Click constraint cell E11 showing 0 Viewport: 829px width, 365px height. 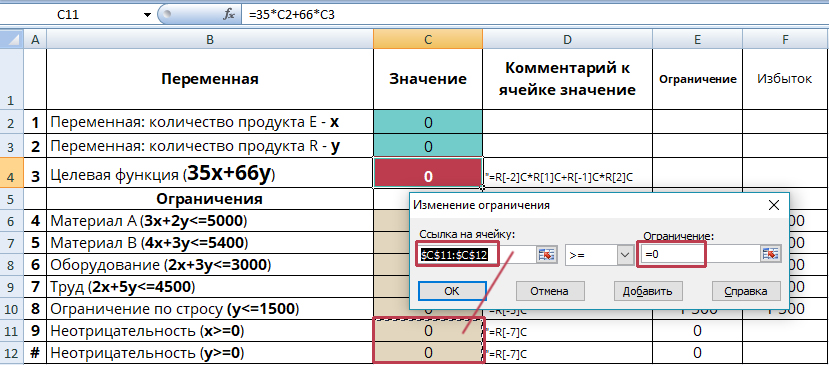697,331
